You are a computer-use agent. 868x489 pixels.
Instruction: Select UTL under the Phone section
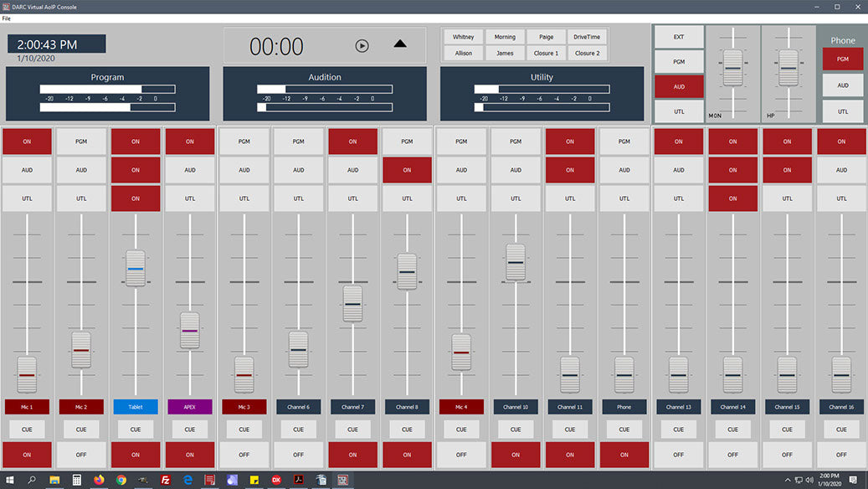point(843,111)
